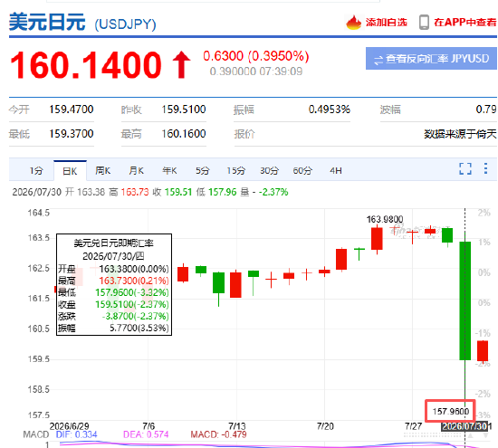Screen dimensions: 498x448
Task: Click the 7/13 date label on axis
Action: click(x=237, y=426)
